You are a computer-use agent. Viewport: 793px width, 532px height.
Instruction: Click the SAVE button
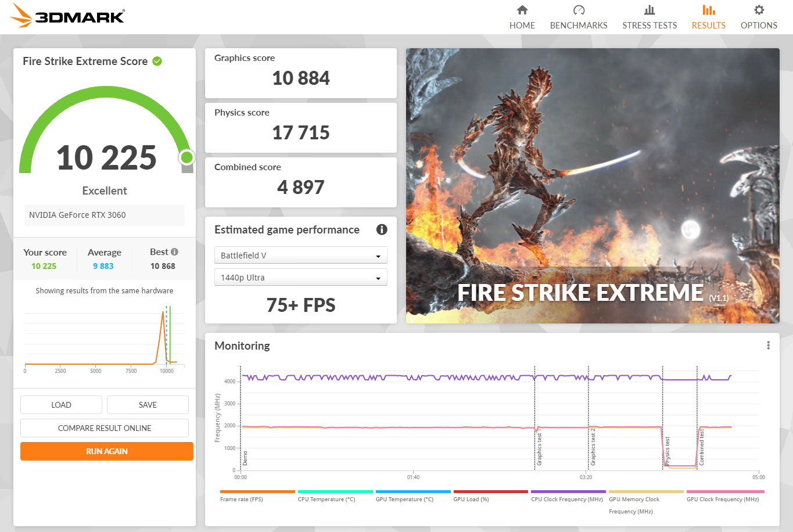pos(148,405)
